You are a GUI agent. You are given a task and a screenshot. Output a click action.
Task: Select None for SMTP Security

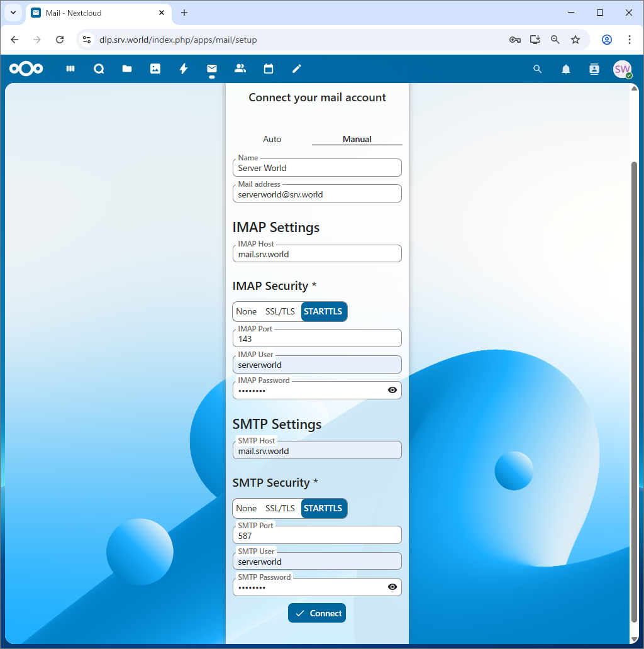tap(246, 508)
